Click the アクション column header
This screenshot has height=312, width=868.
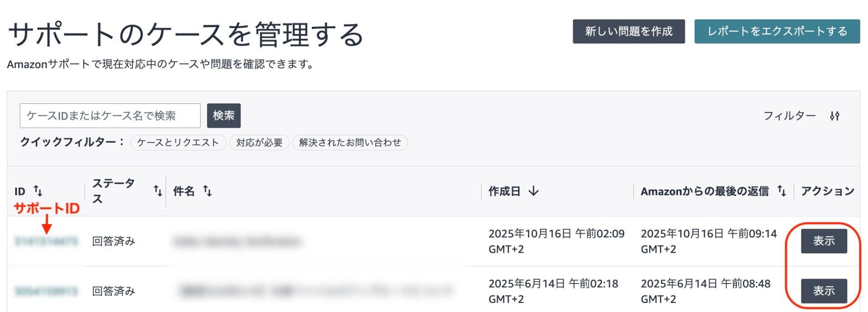pos(827,191)
